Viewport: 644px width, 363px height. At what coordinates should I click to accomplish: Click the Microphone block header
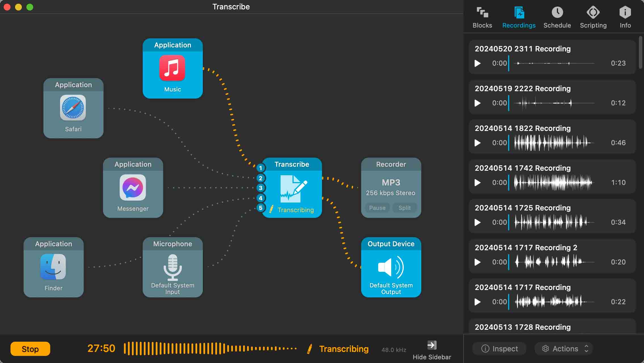pos(172,244)
